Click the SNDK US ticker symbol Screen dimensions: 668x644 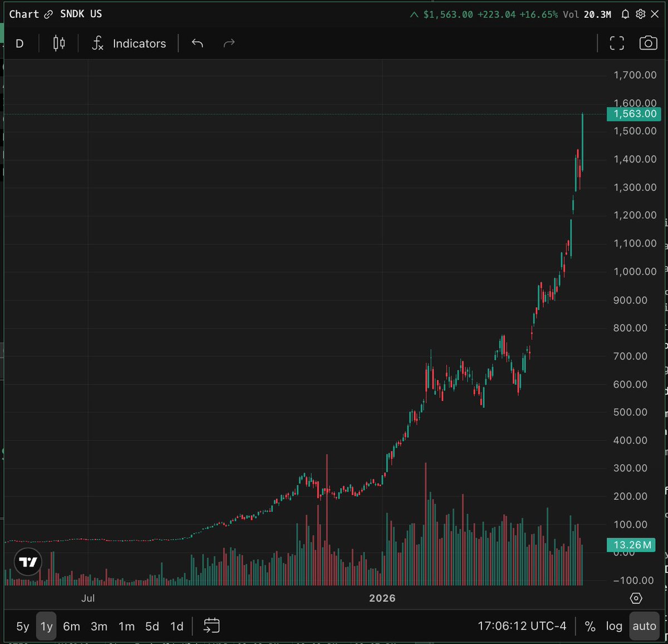(x=81, y=14)
